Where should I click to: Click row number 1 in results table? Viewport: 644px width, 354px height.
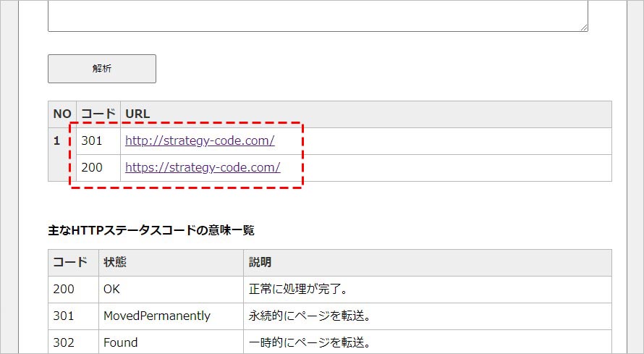coord(57,141)
